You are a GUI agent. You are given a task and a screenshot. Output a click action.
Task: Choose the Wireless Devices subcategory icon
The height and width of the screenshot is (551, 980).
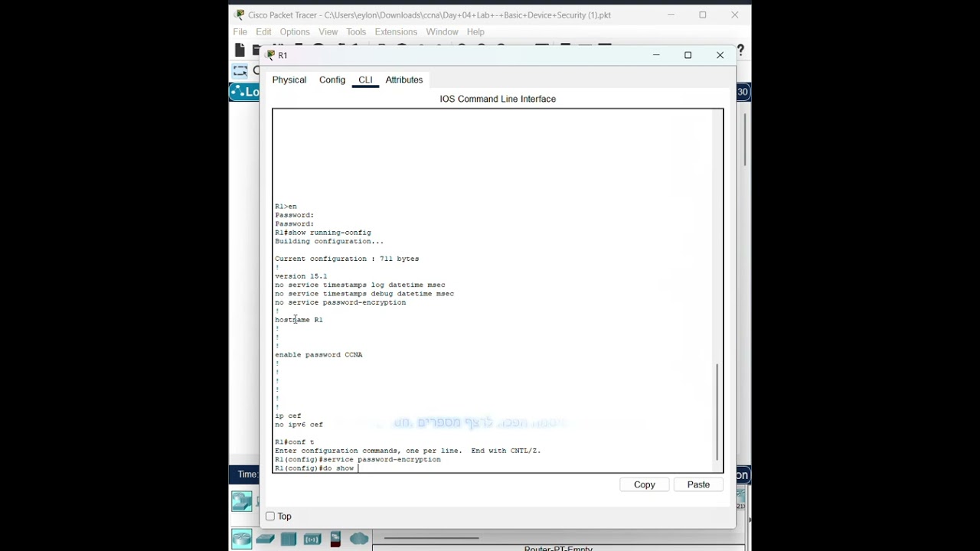pyautogui.click(x=312, y=540)
